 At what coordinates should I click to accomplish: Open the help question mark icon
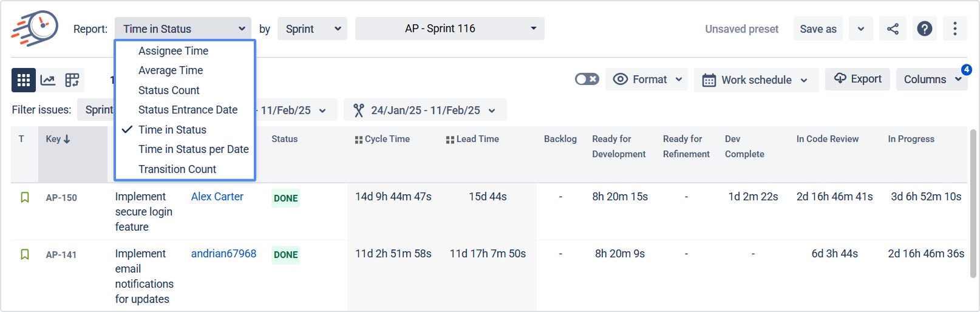point(924,29)
